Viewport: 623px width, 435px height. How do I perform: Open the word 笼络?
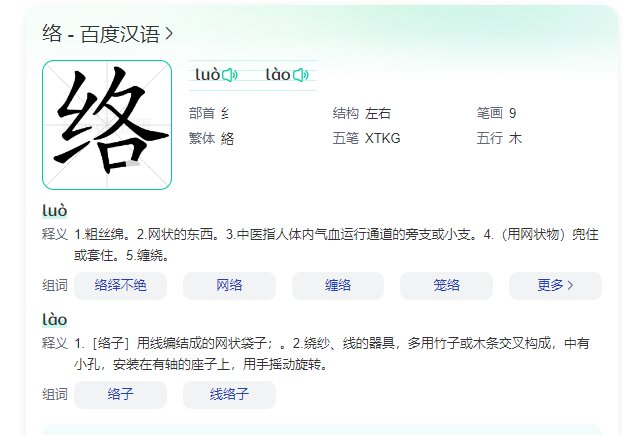click(446, 286)
